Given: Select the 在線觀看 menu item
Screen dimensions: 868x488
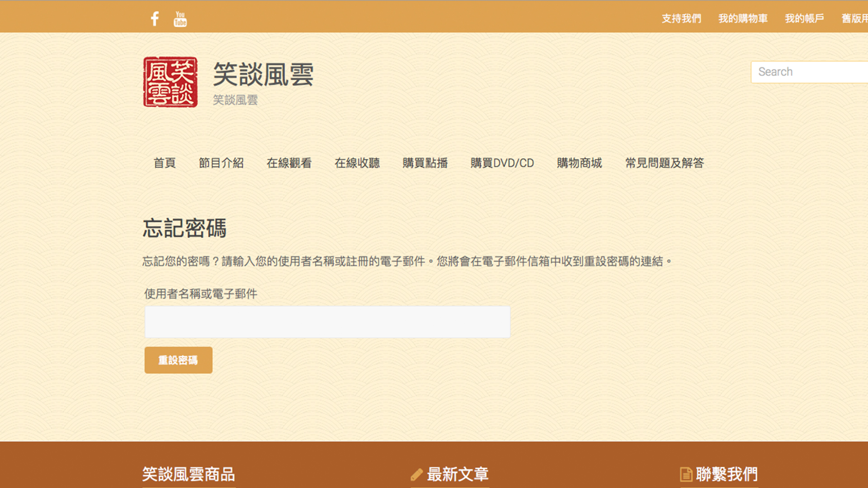Looking at the screenshot, I should pos(289,163).
